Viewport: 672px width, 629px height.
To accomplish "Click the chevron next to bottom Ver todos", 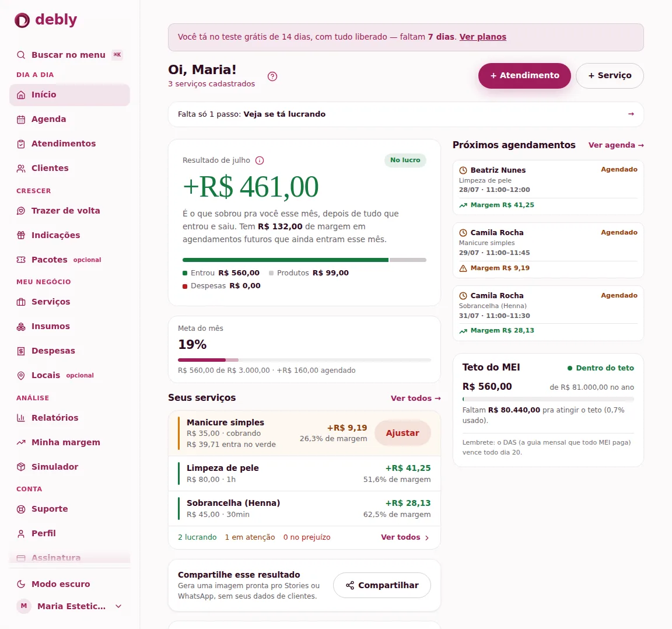I will 426,537.
